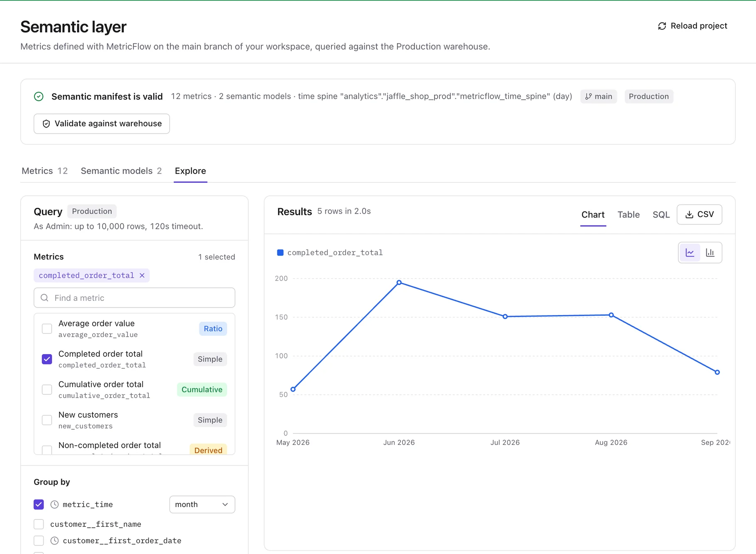This screenshot has height=554, width=756.
Task: Click the download icon on CSV button
Action: 689,214
